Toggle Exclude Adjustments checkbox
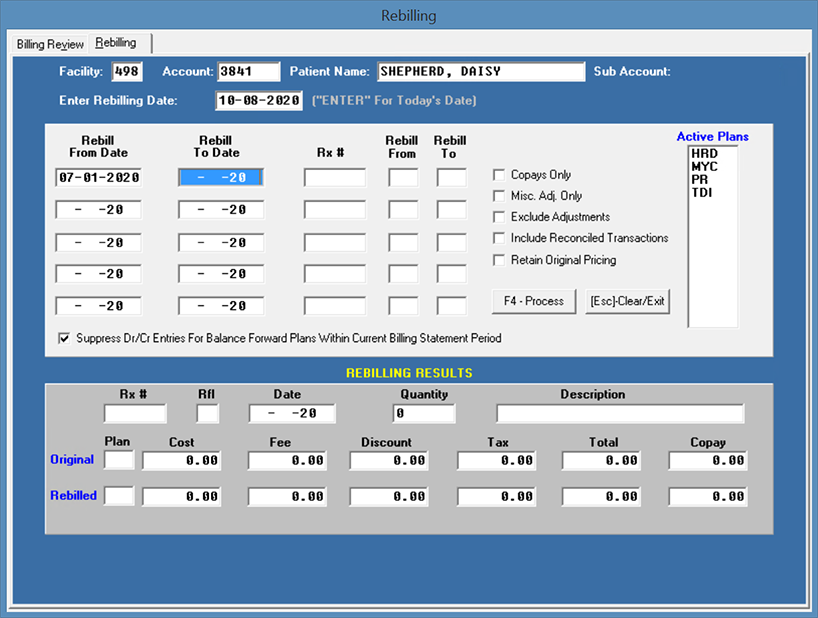 (500, 217)
